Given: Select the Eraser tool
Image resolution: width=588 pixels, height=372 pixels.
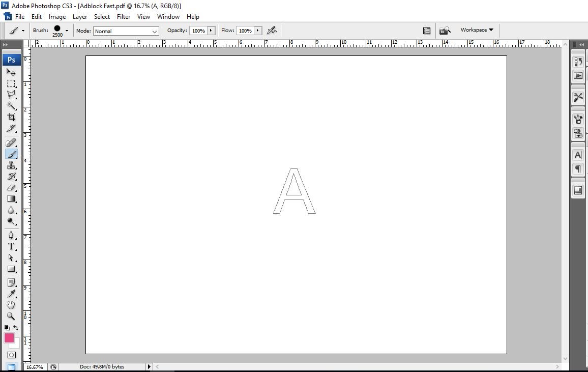Looking at the screenshot, I should 11,187.
